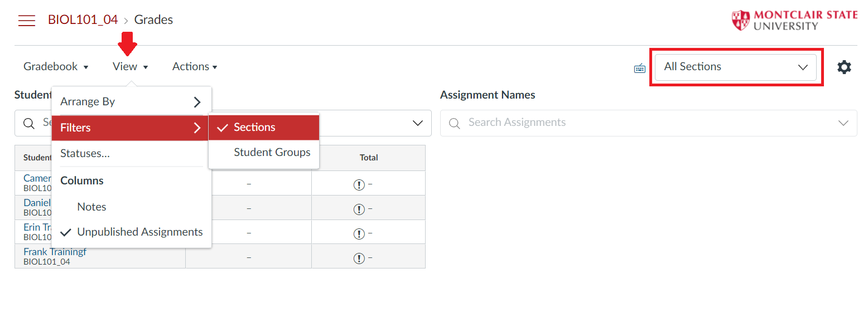Click the magnifier in the assignment search box

(455, 122)
